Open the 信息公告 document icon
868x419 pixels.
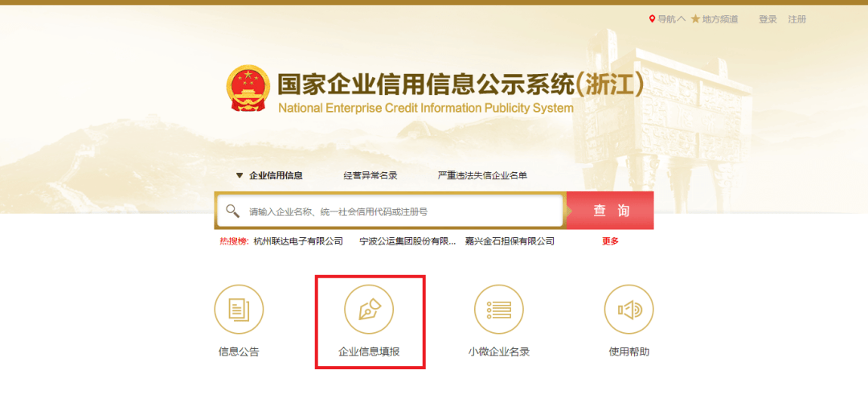click(x=239, y=310)
